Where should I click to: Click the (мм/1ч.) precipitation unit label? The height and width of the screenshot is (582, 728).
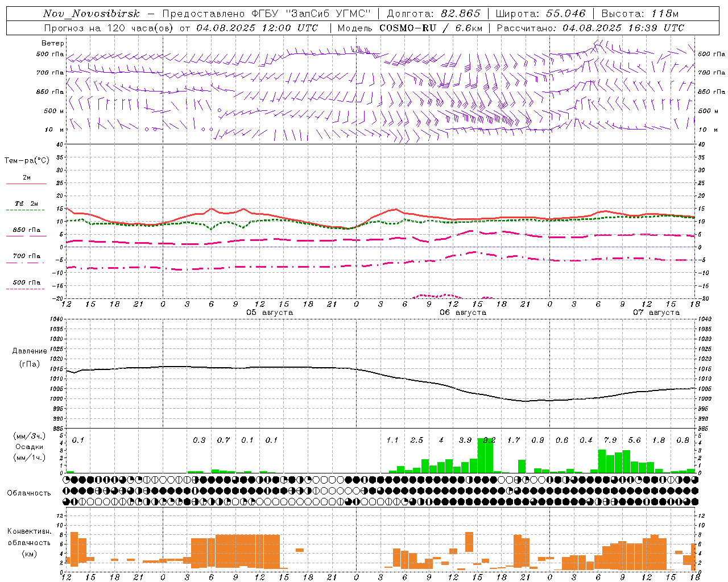point(30,458)
